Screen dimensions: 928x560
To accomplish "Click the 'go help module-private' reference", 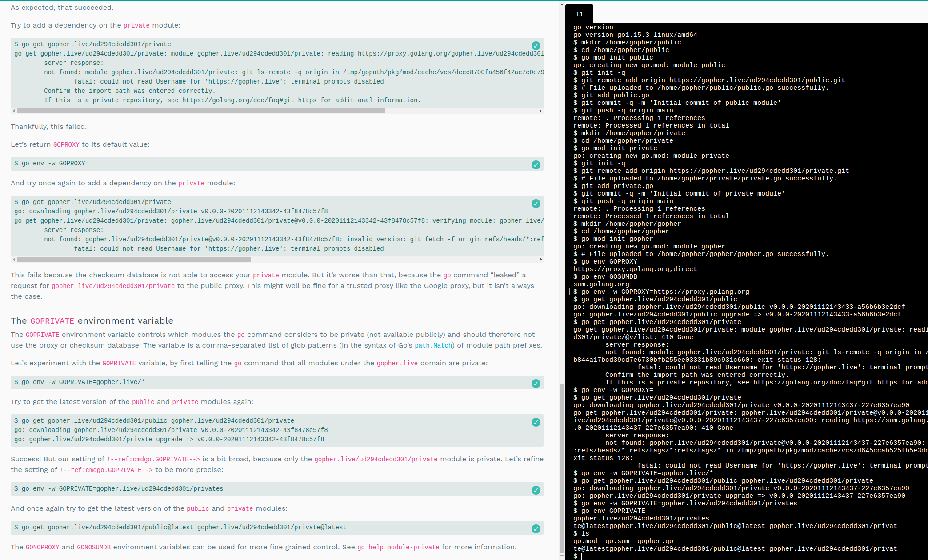I will (x=398, y=547).
